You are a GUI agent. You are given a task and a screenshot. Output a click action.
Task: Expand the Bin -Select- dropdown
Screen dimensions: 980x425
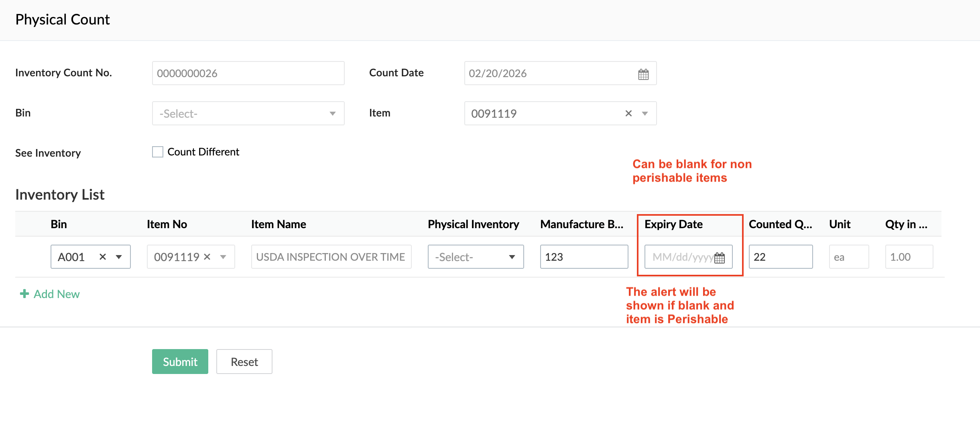point(248,114)
